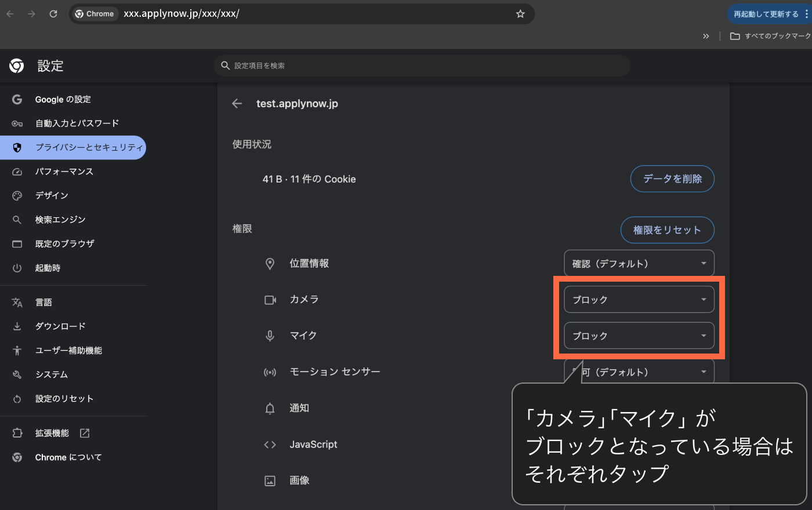Click the magnifier icon in settings search
812x510 pixels.
click(226, 65)
